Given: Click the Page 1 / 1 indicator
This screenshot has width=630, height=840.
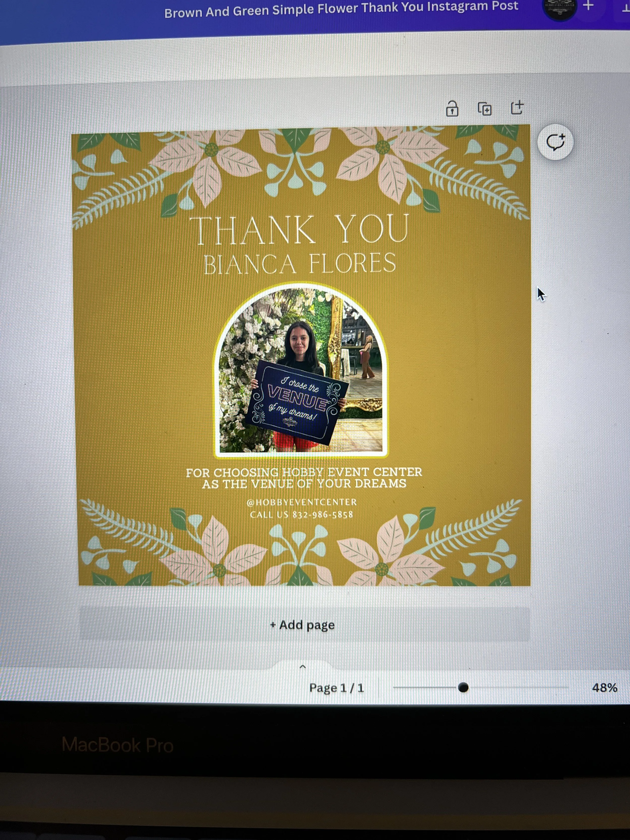Looking at the screenshot, I should click(336, 688).
